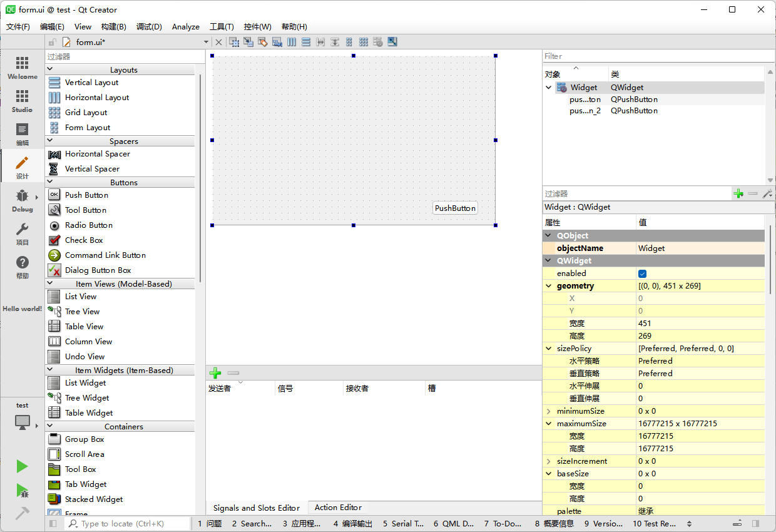Switch to Action Editor tab
The width and height of the screenshot is (776, 532).
coord(338,508)
